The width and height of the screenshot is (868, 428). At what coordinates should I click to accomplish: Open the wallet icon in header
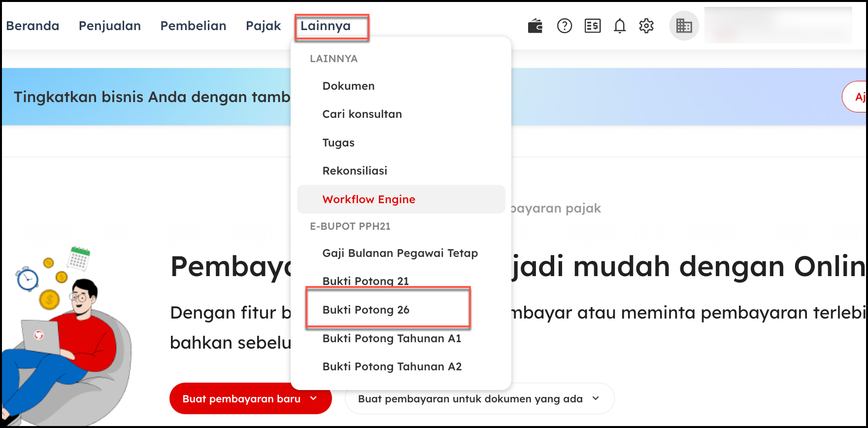(x=535, y=26)
